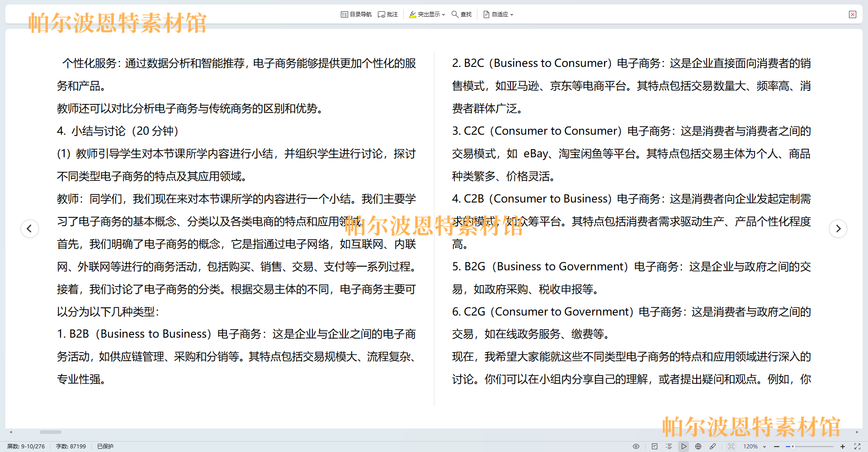The image size is (868, 452).
Task: Switch to page layout view icon
Action: pos(655,446)
